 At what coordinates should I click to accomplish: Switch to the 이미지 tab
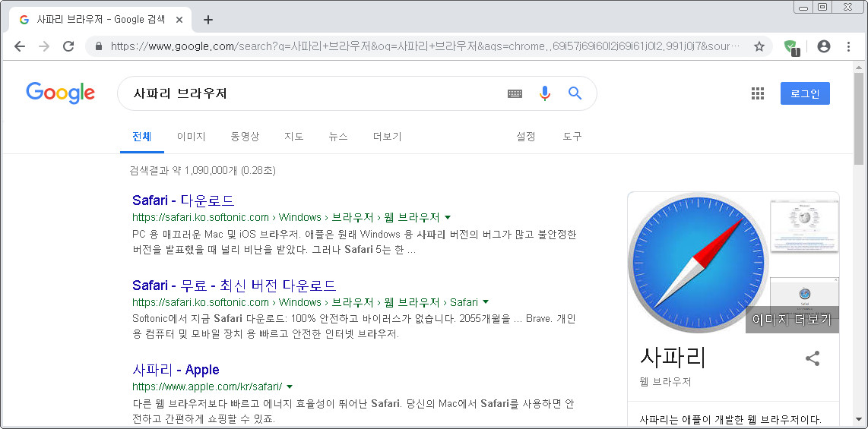tap(191, 136)
